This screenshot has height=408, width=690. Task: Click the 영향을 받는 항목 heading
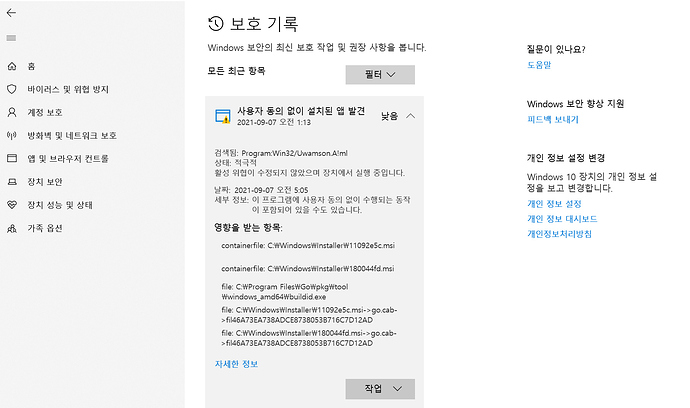tap(248, 228)
